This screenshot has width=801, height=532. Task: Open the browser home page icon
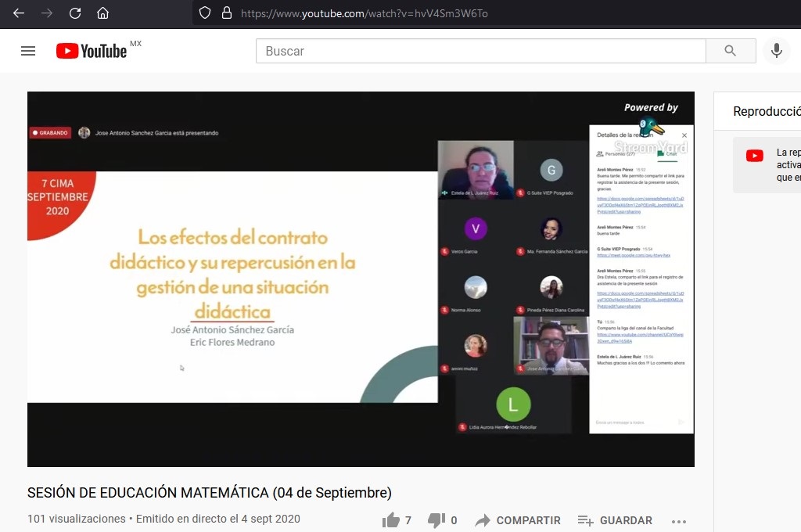[102, 13]
